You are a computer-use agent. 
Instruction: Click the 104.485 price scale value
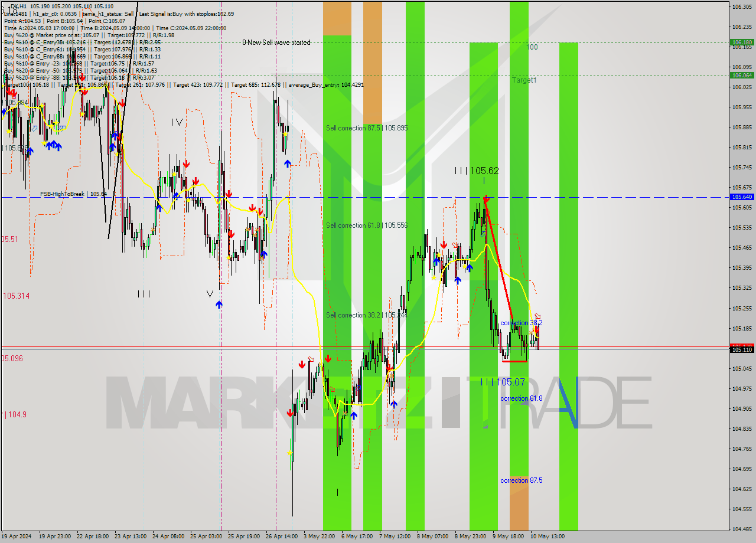(741, 529)
